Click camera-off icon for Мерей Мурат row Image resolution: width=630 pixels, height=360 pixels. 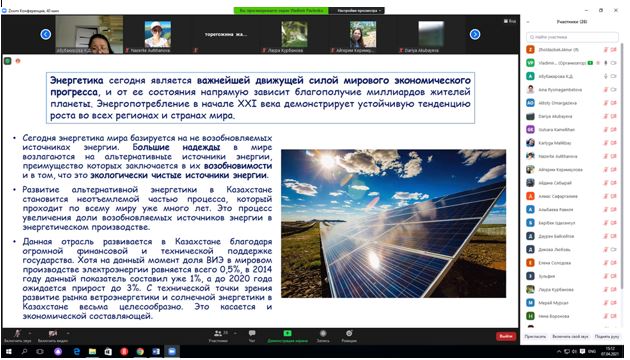614,303
